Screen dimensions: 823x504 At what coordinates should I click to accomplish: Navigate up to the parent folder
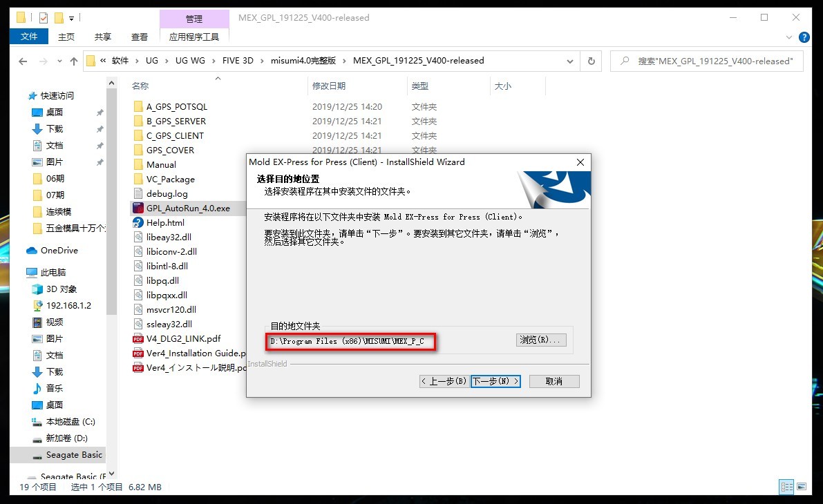tap(74, 61)
